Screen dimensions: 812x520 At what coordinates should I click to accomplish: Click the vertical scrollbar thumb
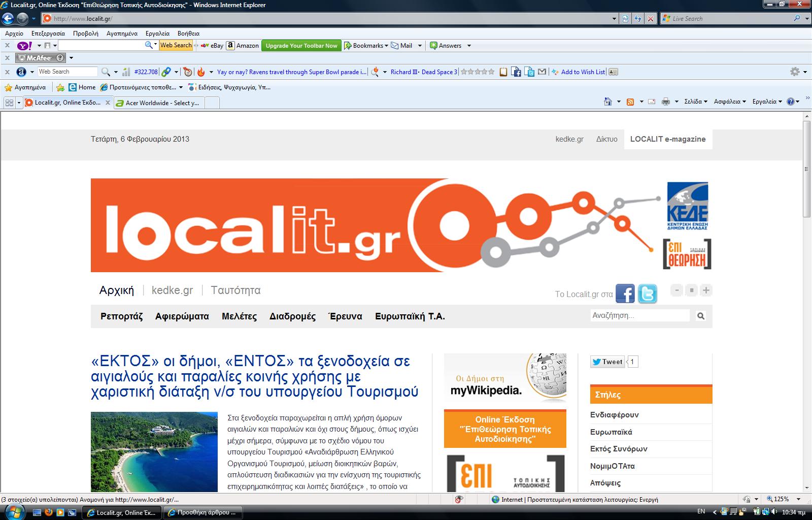click(806, 169)
